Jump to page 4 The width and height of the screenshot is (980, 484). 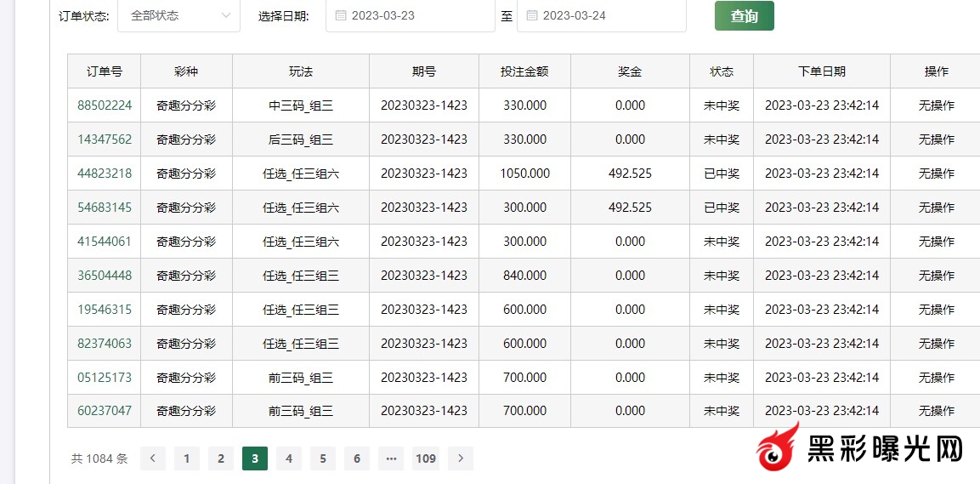point(289,458)
